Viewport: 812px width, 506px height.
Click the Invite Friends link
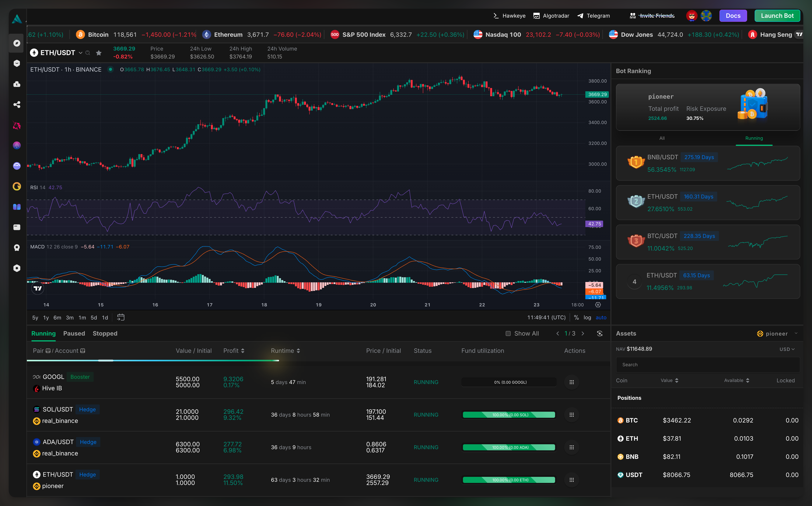click(x=652, y=16)
